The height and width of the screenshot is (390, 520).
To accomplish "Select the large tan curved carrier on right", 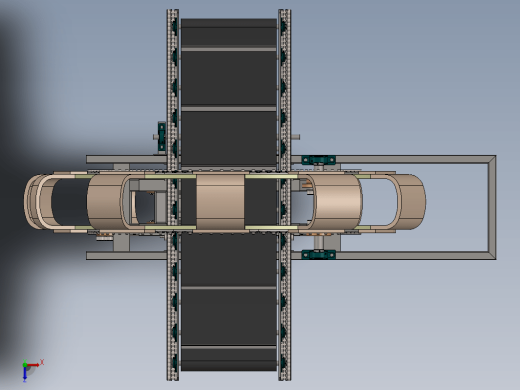I will [x=338, y=201].
